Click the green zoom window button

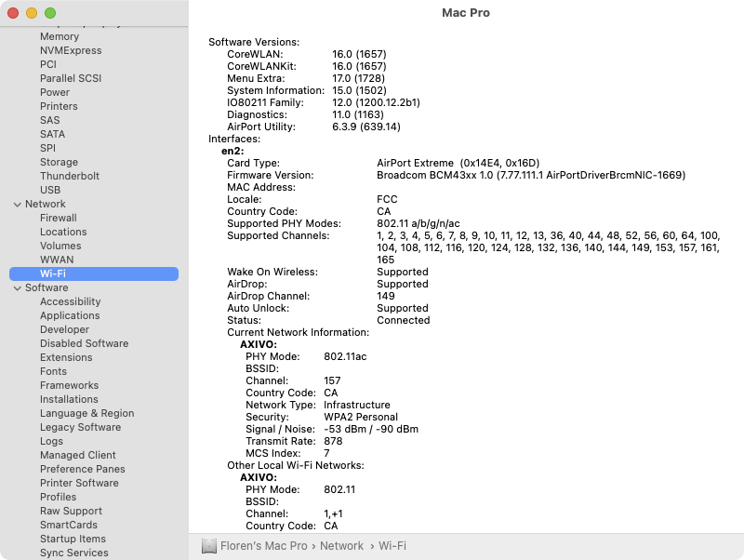(x=50, y=13)
